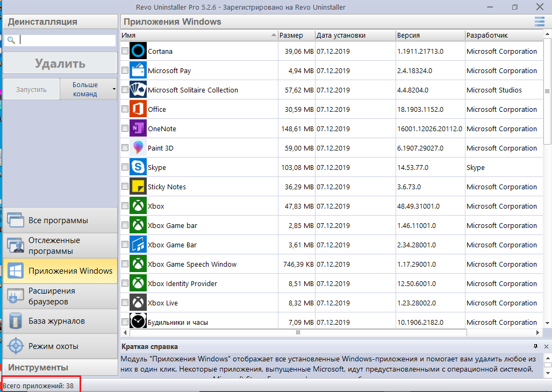Image resolution: width=552 pixels, height=392 pixels.
Task: Open the hamburger menu at top right
Action: 539,22
